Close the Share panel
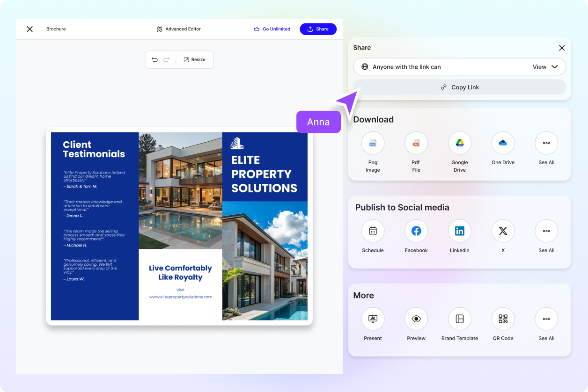This screenshot has height=392, width=588. 562,48
